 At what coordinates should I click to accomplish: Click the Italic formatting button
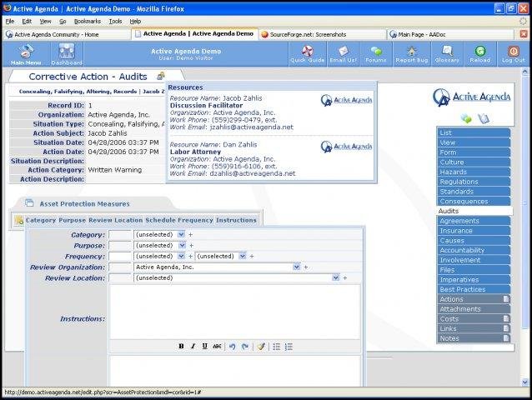[x=193, y=346]
